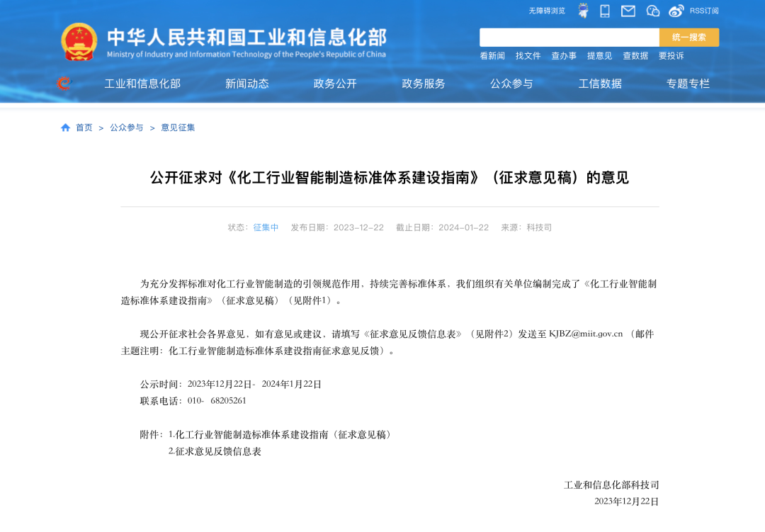Click the article headline 公开征求对…的意见
The image size is (765, 532).
click(390, 178)
